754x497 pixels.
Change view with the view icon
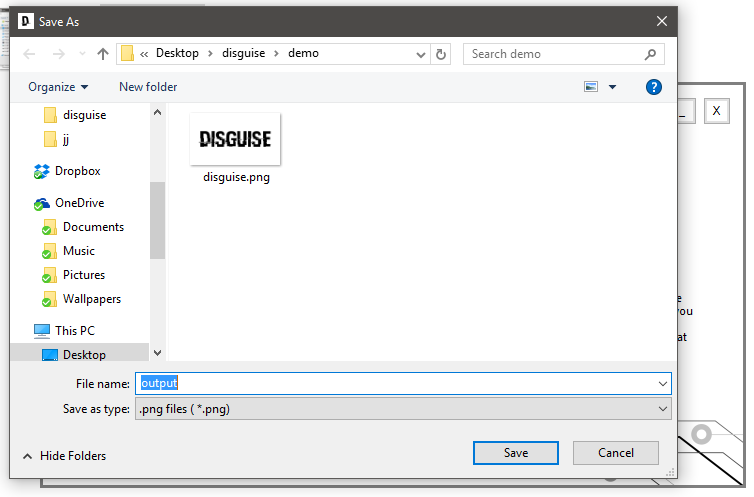(x=591, y=87)
